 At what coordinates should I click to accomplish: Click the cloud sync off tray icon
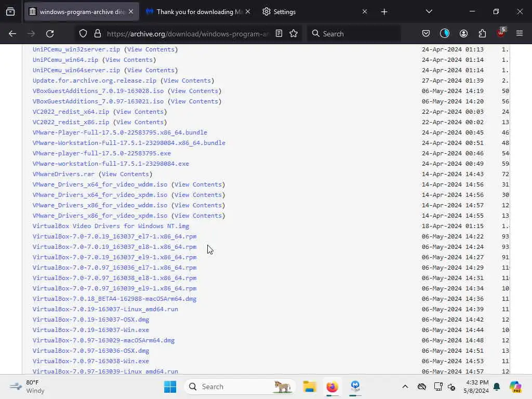click(422, 387)
